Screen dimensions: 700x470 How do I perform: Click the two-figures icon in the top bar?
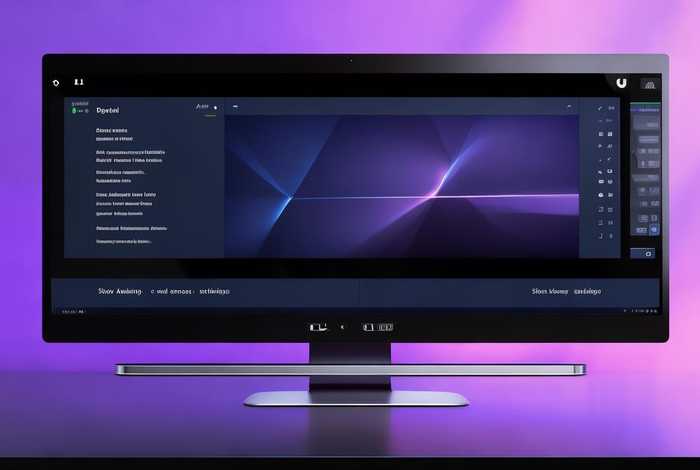click(79, 82)
